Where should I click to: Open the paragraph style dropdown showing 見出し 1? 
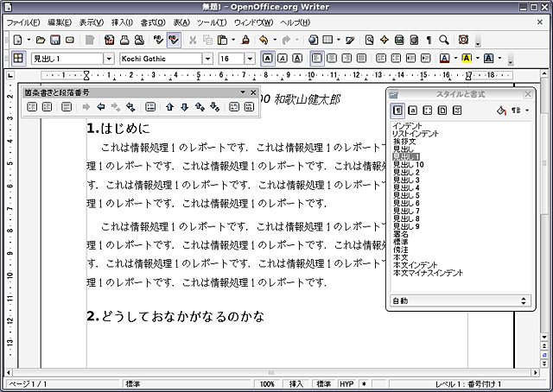tap(109, 59)
